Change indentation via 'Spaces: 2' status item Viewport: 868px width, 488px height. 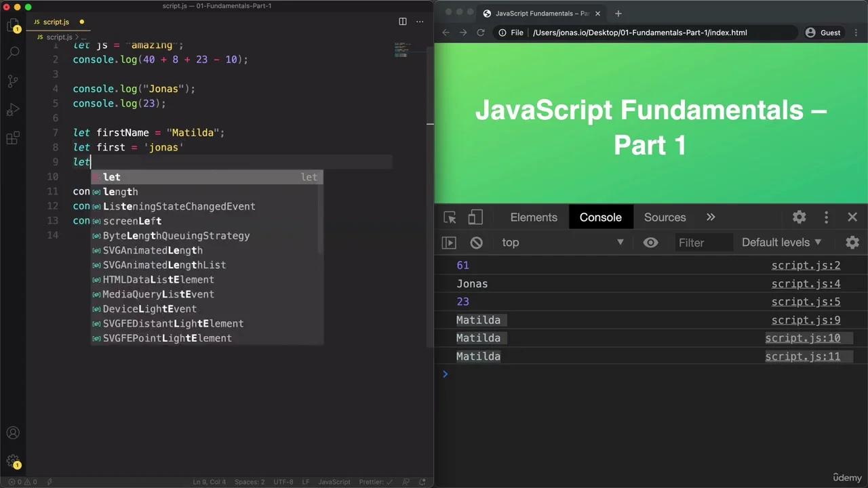coord(250,482)
